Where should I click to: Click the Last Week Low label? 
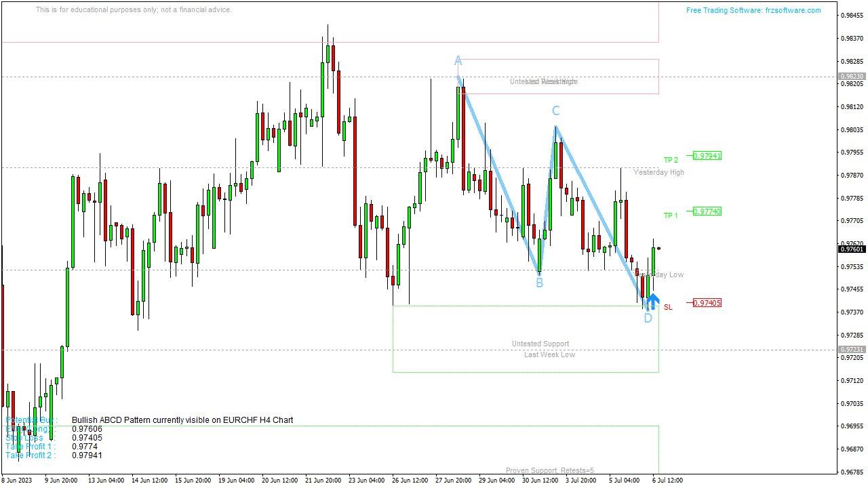click(549, 354)
